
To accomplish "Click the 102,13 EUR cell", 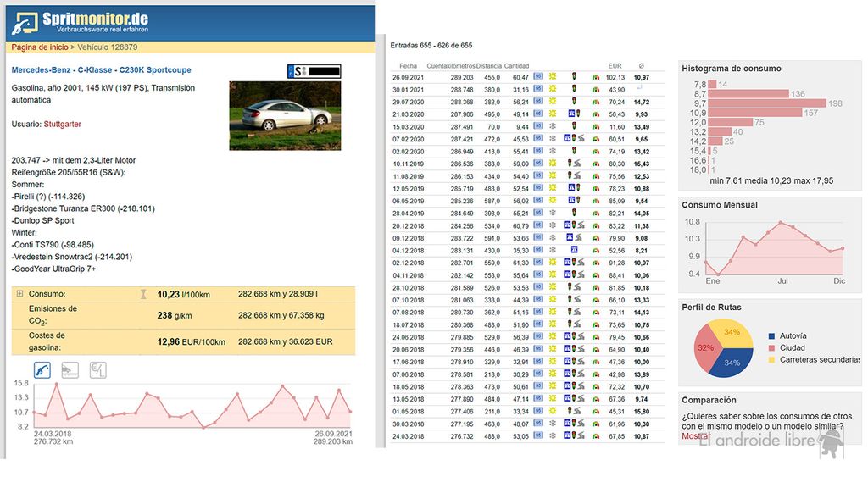I will click(615, 77).
